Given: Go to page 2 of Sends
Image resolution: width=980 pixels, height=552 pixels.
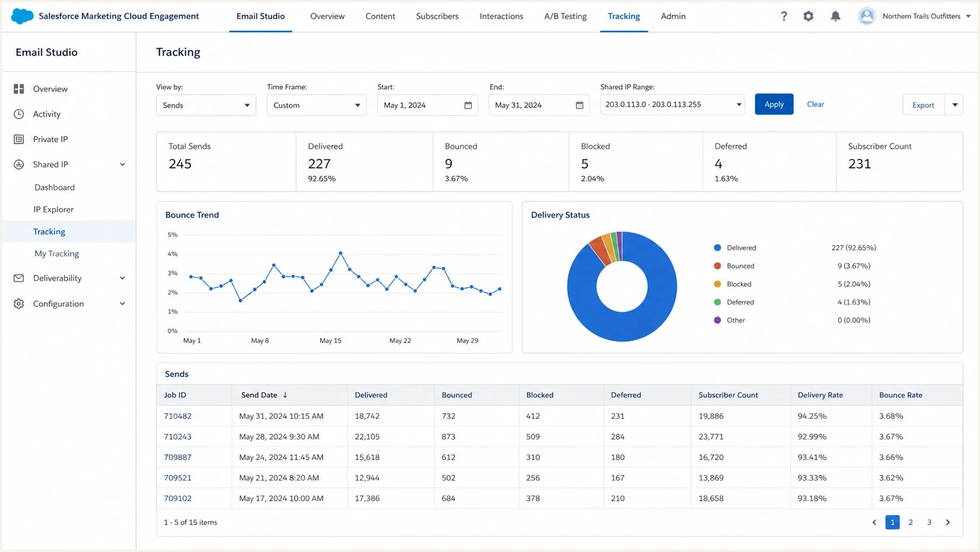Looking at the screenshot, I should [910, 522].
